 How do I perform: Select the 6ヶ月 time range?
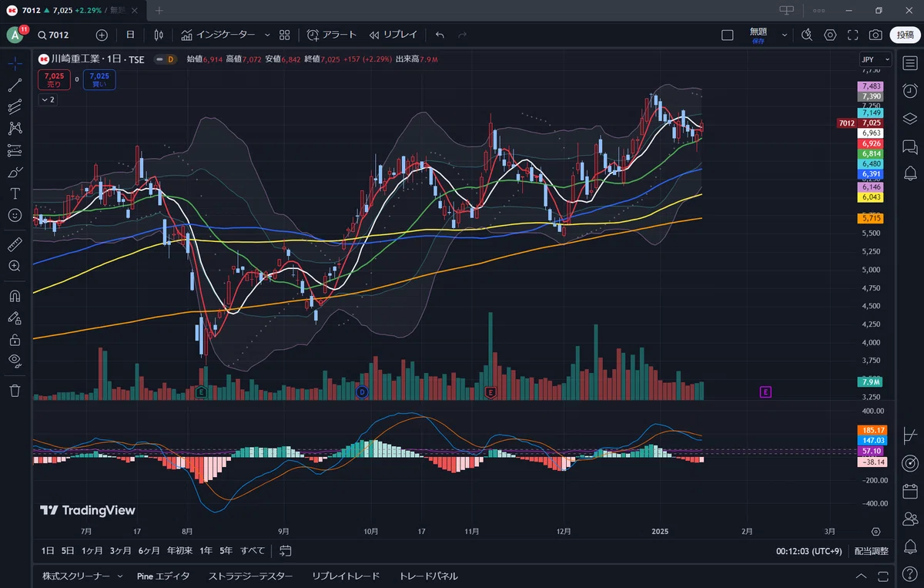click(x=149, y=551)
